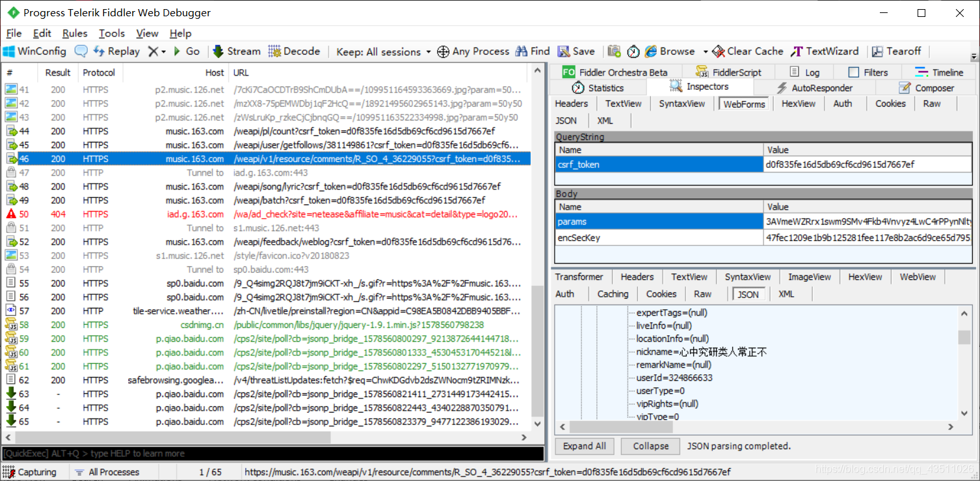This screenshot has width=980, height=481.
Task: Expand the toolbar overflow arrow
Action: pyautogui.click(x=973, y=56)
